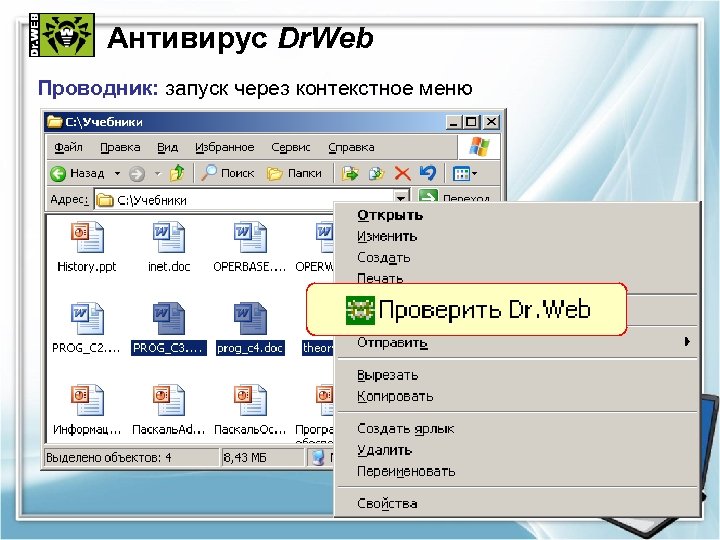Viewport: 720px width, 540px height.
Task: Click the red Delete X icon
Action: (402, 174)
